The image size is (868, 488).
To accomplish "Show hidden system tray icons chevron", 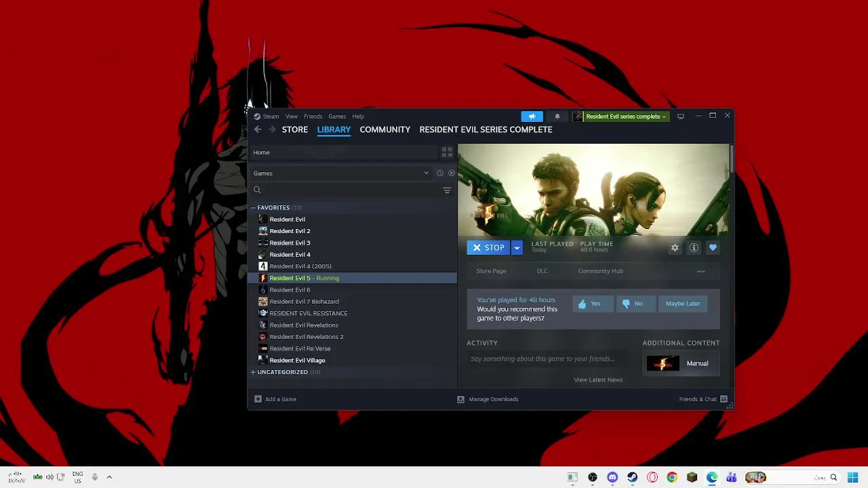I will (x=109, y=477).
